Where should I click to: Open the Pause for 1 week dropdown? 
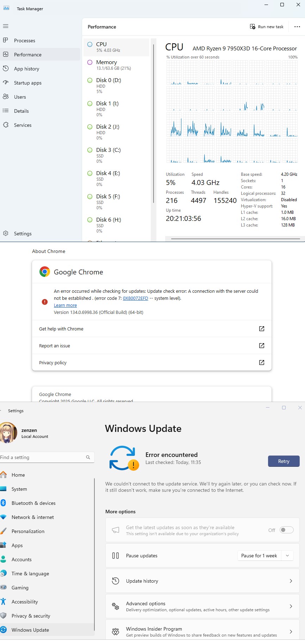(266, 556)
